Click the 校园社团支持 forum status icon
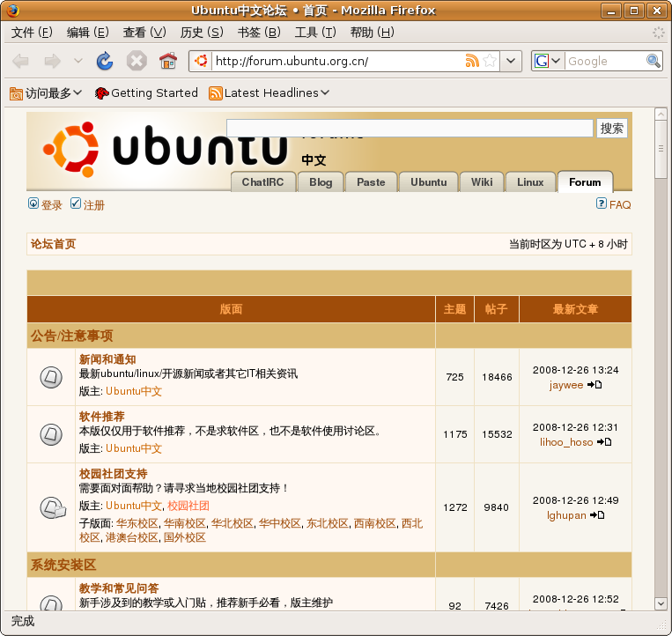The image size is (672, 636). coord(53,507)
